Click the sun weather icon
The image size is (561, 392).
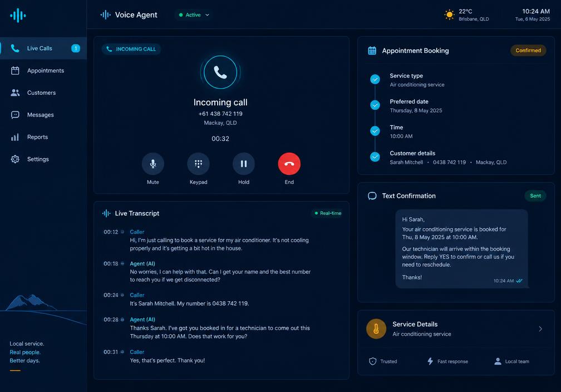tap(449, 14)
